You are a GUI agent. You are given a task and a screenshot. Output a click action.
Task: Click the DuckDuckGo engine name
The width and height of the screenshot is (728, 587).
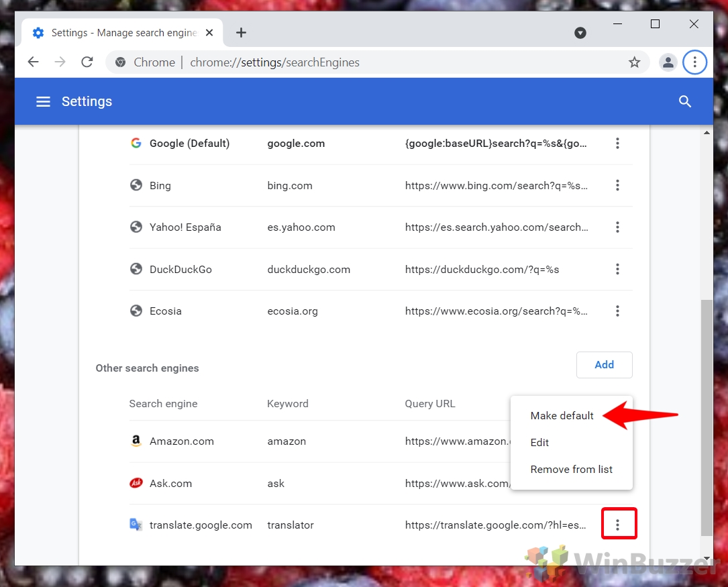click(x=180, y=270)
